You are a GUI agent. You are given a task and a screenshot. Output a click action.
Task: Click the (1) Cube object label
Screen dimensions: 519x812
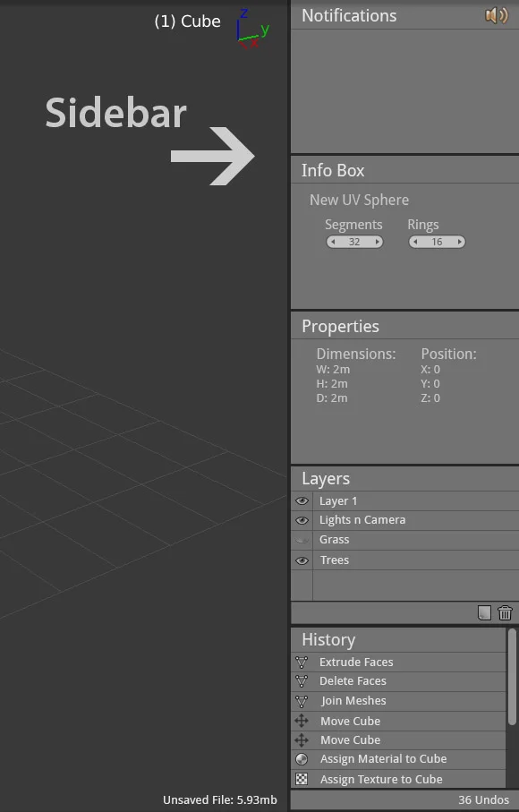[x=187, y=21]
